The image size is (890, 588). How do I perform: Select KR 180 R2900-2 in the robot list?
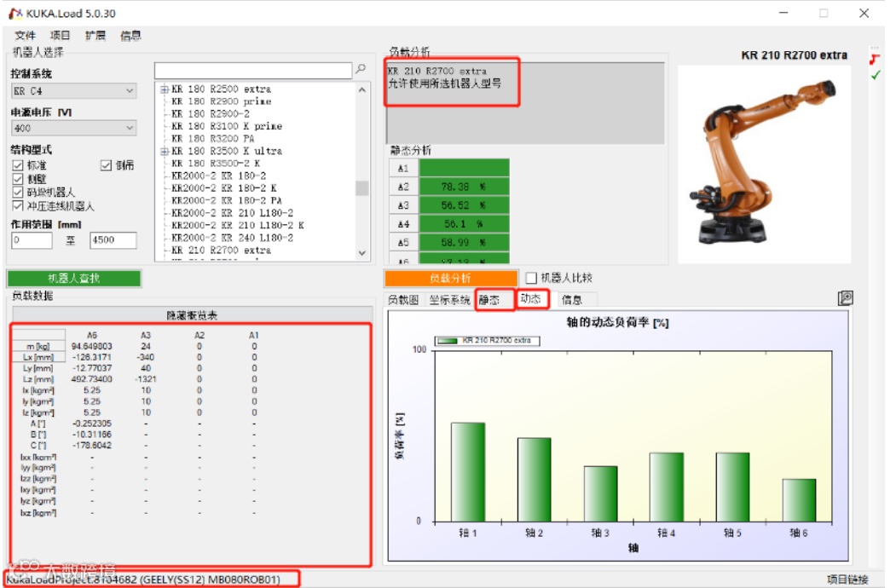(210, 114)
